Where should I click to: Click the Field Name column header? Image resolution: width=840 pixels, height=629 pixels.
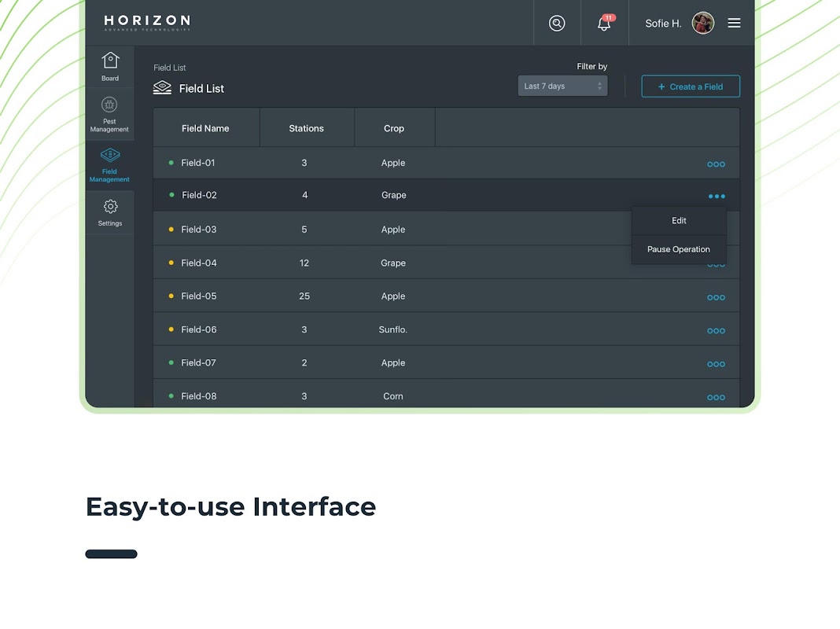[205, 128]
